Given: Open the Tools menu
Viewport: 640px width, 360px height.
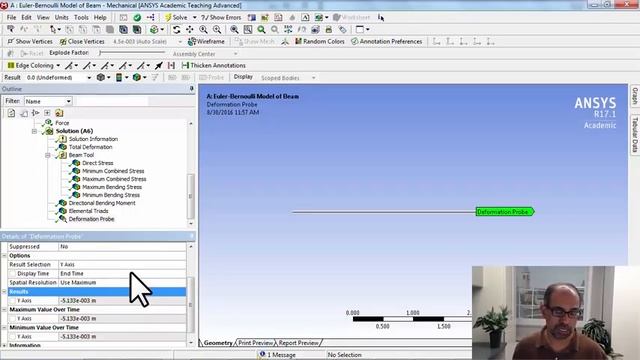Looking at the screenshot, I should (81, 18).
